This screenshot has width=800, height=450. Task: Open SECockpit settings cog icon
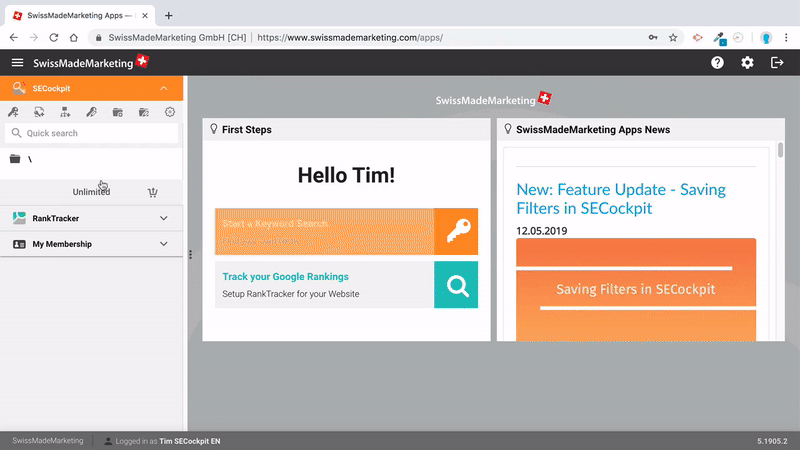point(170,112)
